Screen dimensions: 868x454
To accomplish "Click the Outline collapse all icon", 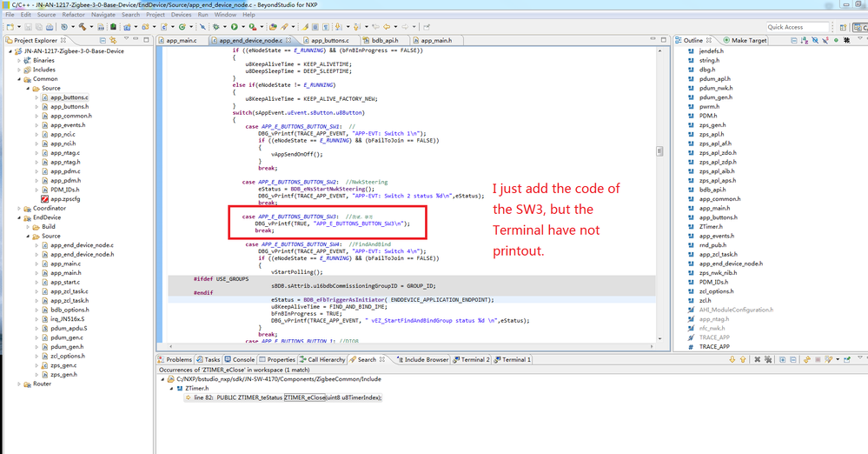I will click(x=794, y=41).
